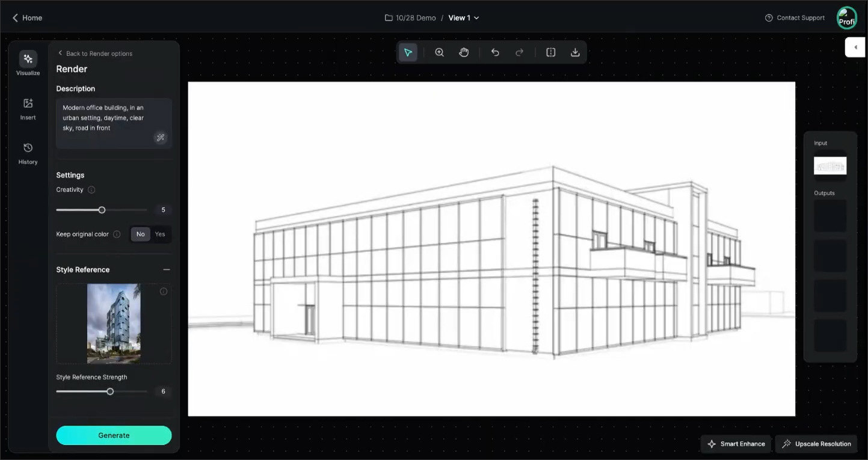
Task: Click the third Outputs slot
Action: pos(830,295)
